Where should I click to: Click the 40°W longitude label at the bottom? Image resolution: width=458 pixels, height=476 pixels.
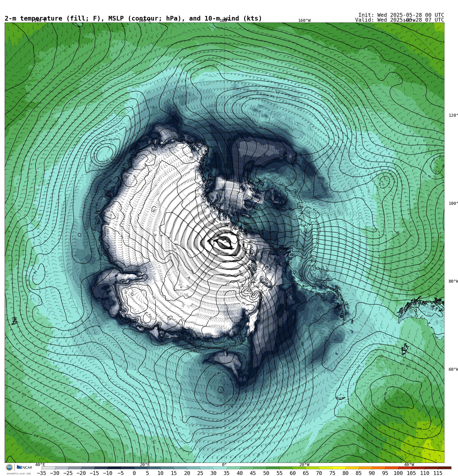[x=409, y=465]
